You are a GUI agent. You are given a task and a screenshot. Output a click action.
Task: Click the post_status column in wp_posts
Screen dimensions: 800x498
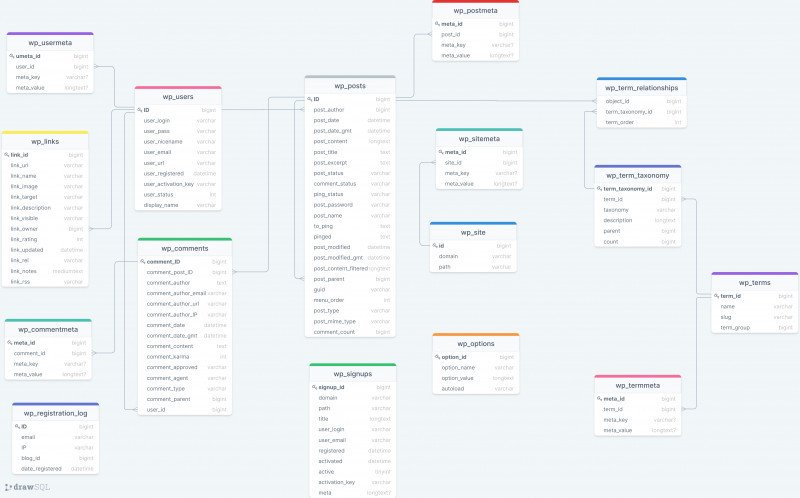point(350,173)
